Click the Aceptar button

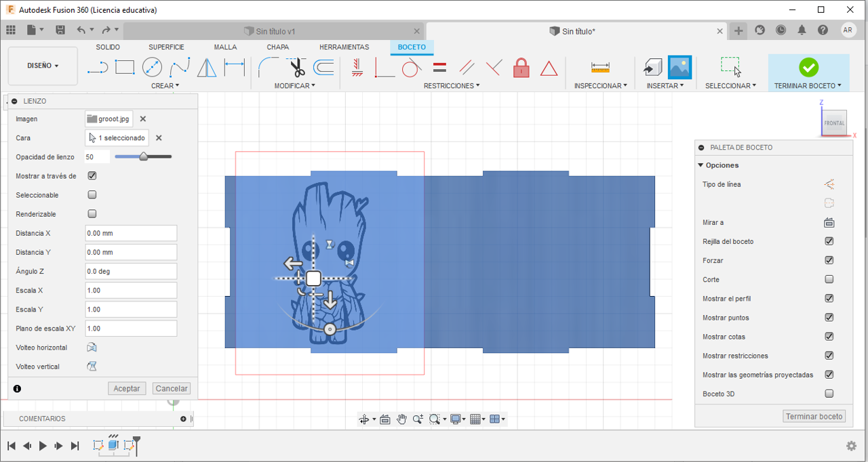(127, 388)
